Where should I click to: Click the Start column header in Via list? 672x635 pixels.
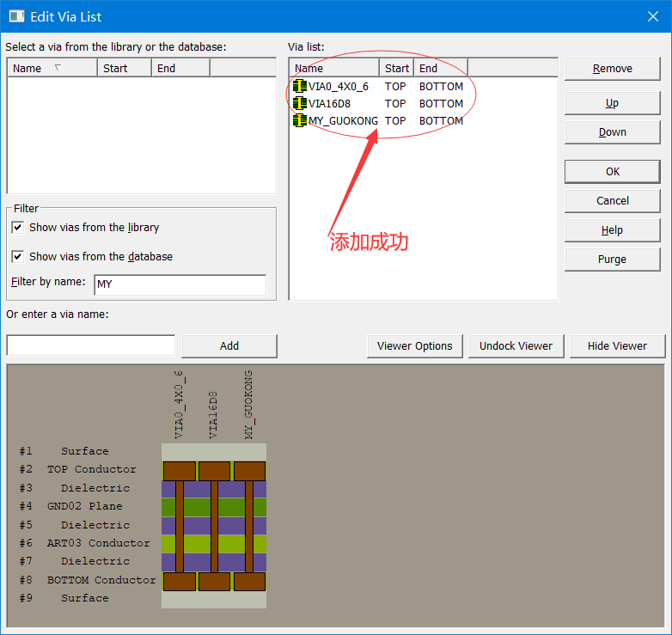(x=397, y=68)
